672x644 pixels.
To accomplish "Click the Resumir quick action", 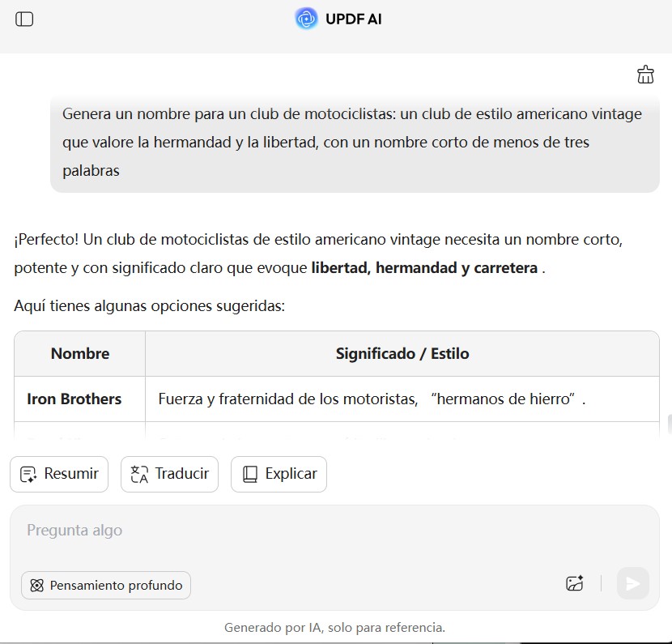I will click(59, 474).
